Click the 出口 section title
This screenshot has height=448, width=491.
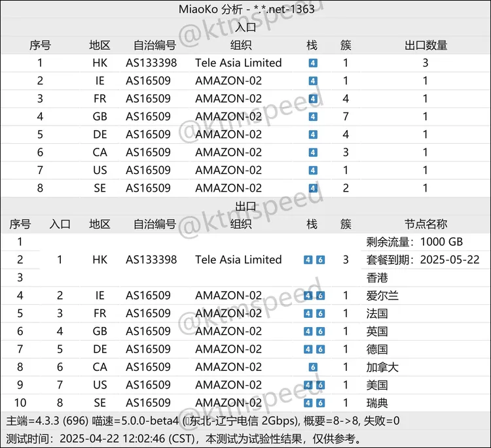pyautogui.click(x=245, y=206)
